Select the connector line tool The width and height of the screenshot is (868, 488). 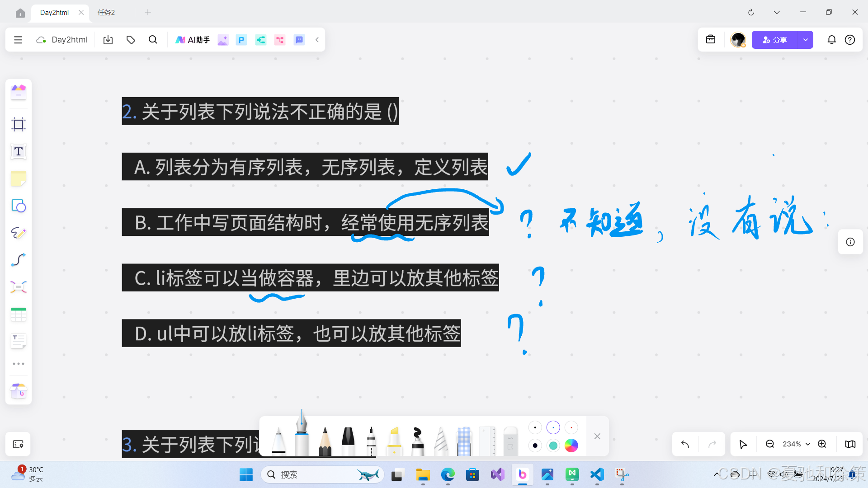[x=18, y=260]
